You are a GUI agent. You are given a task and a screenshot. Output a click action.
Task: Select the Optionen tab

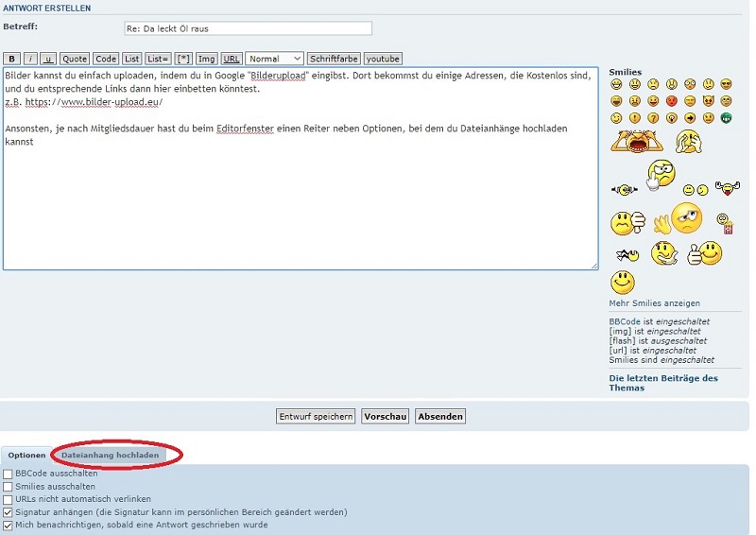click(26, 455)
